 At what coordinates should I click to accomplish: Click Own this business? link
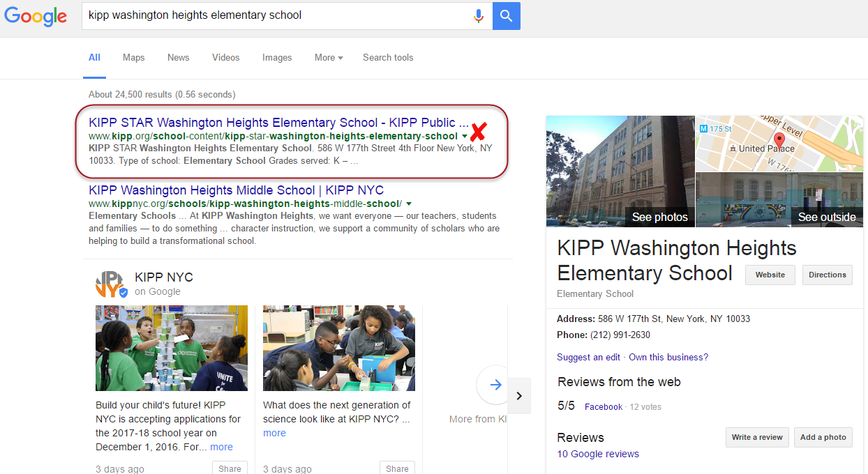tap(668, 357)
